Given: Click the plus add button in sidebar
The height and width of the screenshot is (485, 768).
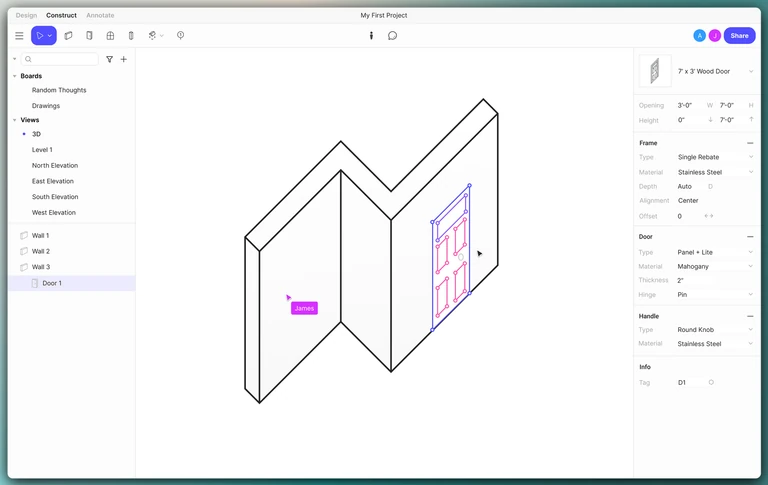Looking at the screenshot, I should pyautogui.click(x=124, y=59).
